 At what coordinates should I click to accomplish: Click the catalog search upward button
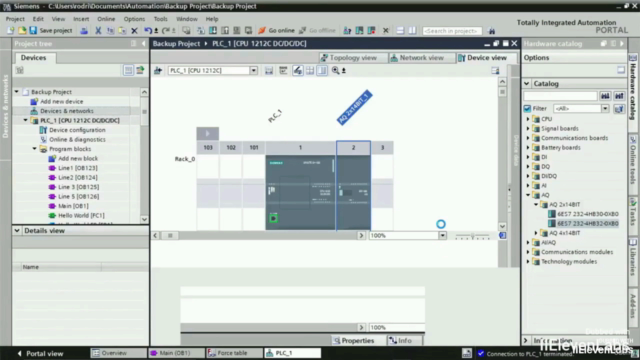(619, 96)
